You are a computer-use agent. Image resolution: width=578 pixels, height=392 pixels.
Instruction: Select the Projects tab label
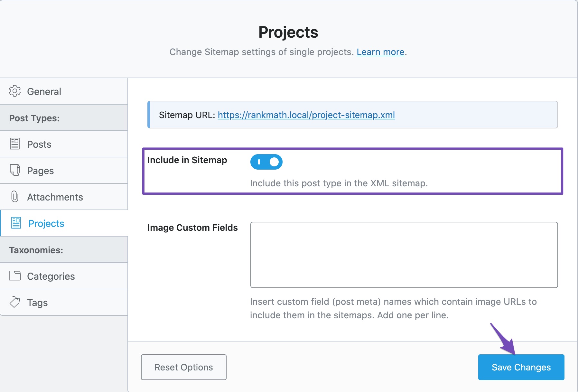[46, 223]
